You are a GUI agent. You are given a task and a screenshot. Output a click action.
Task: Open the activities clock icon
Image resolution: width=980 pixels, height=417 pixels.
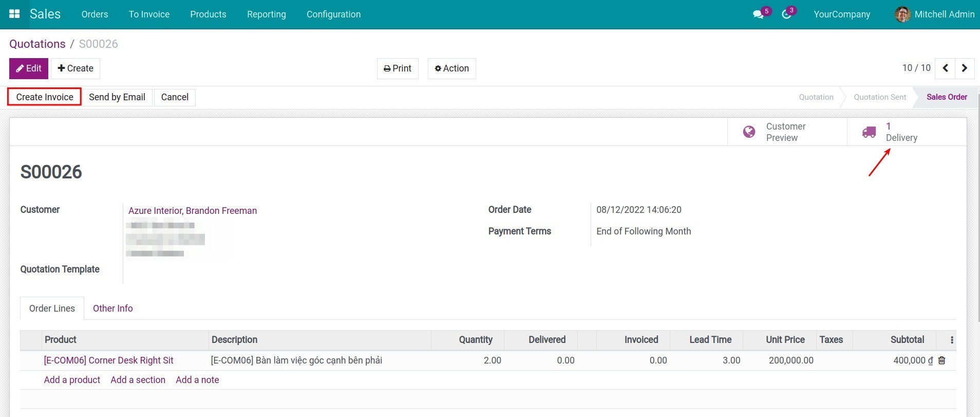click(x=786, y=14)
